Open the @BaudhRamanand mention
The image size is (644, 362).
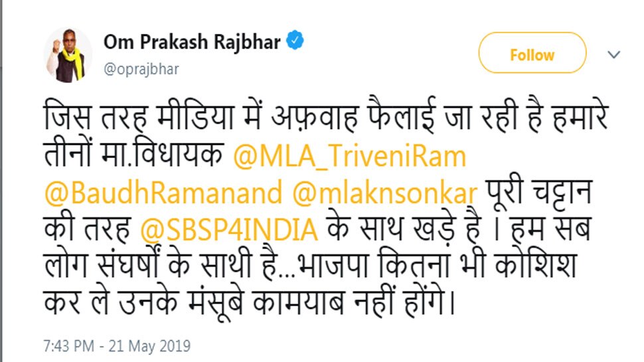pyautogui.click(x=164, y=193)
